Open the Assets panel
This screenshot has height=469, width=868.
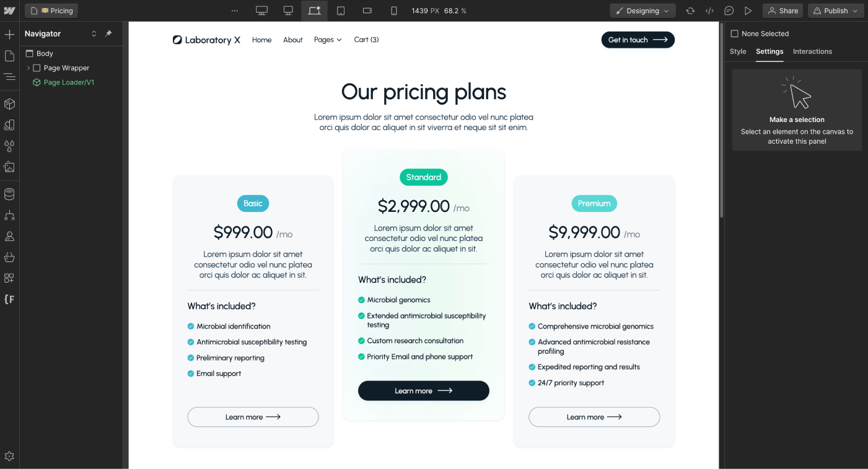(9, 167)
